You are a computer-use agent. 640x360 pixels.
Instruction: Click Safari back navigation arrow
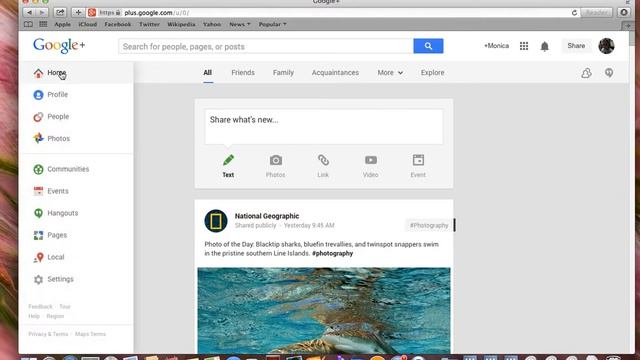[x=29, y=13]
